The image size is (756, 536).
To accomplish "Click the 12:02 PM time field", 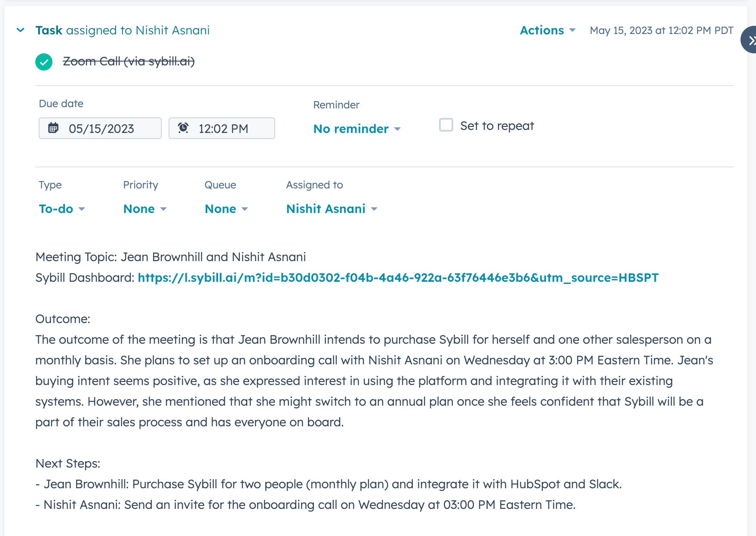I will (x=222, y=128).
